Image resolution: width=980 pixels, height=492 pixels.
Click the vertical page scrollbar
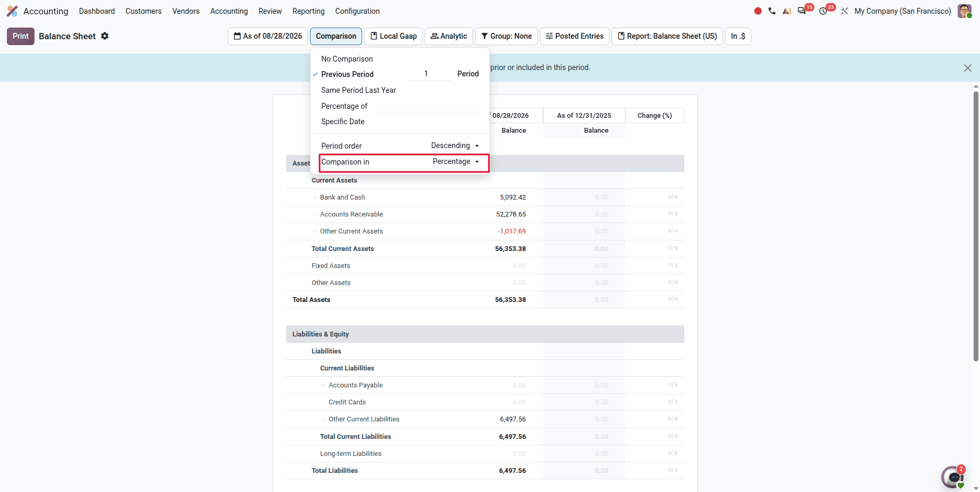click(976, 226)
